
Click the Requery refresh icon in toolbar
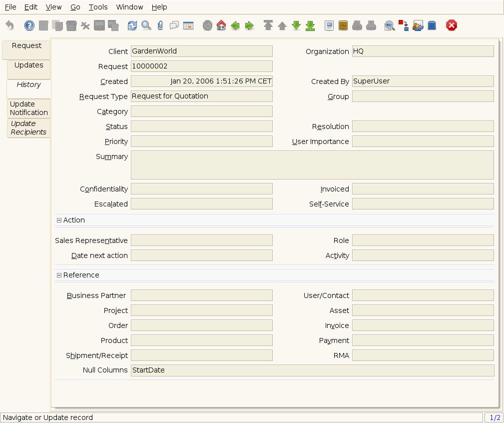132,25
